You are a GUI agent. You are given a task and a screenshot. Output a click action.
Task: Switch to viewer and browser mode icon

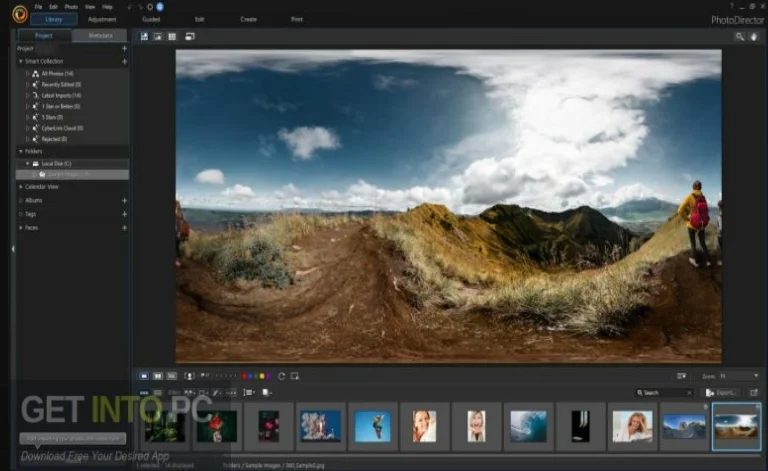(x=144, y=37)
